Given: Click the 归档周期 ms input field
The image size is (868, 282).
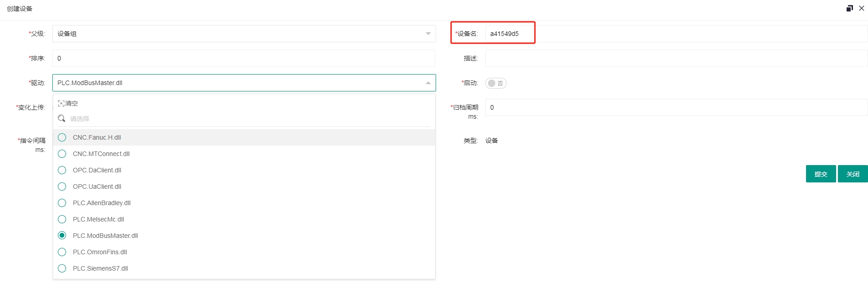Looking at the screenshot, I should tap(677, 107).
